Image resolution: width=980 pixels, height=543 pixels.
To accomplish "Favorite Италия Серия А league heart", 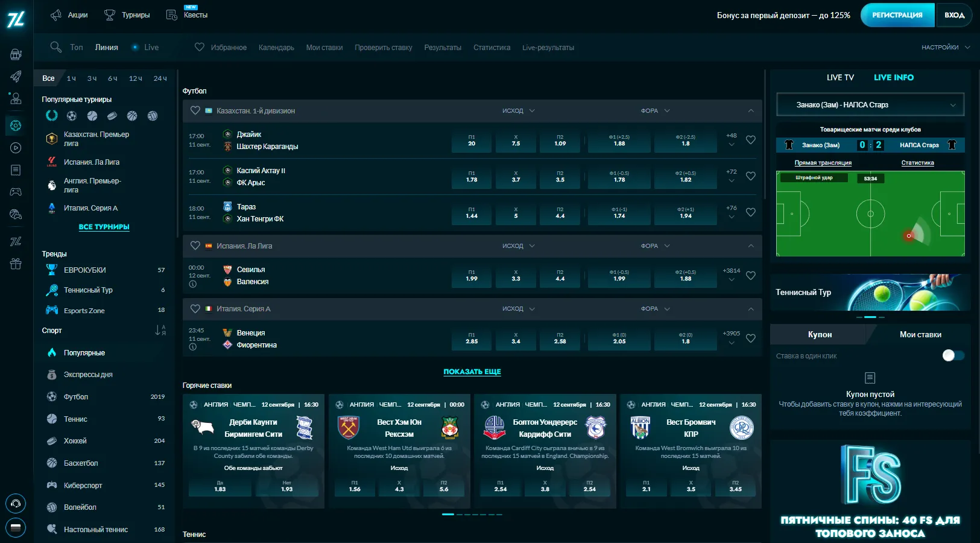I will click(195, 308).
